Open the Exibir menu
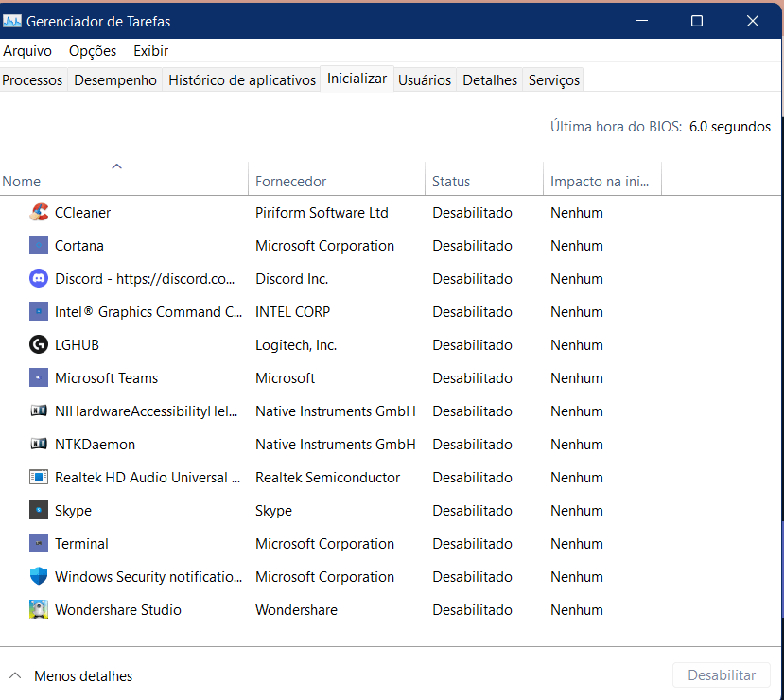The height and width of the screenshot is (700, 784). tap(150, 51)
